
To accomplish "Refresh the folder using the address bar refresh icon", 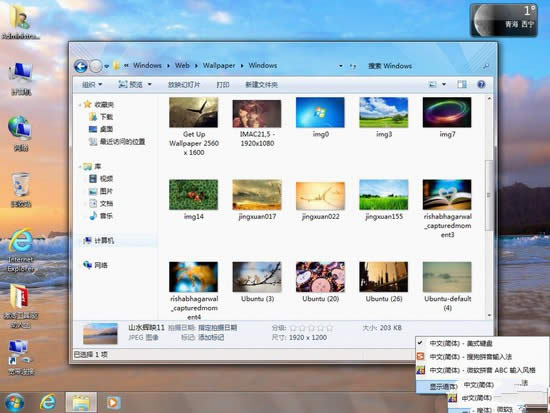I will pyautogui.click(x=353, y=66).
